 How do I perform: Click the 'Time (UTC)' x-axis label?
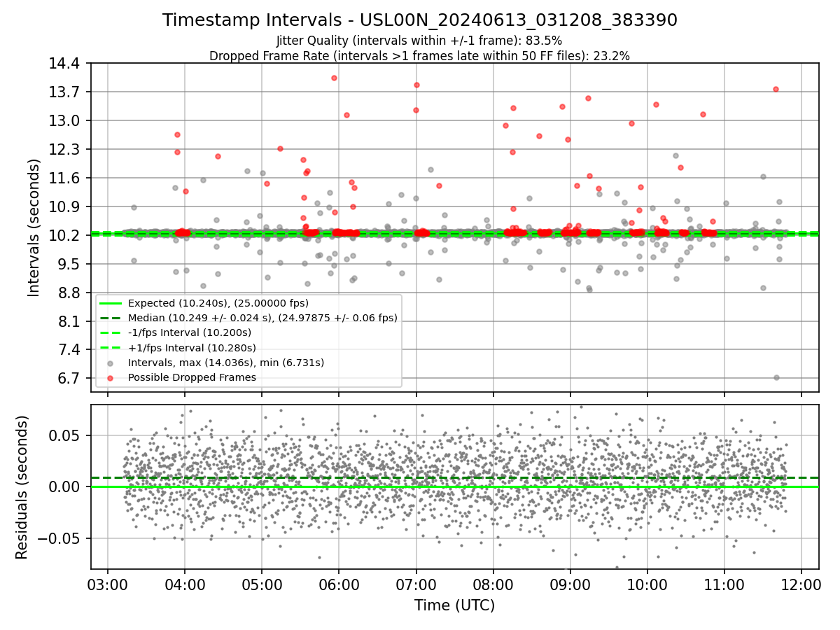click(x=454, y=605)
